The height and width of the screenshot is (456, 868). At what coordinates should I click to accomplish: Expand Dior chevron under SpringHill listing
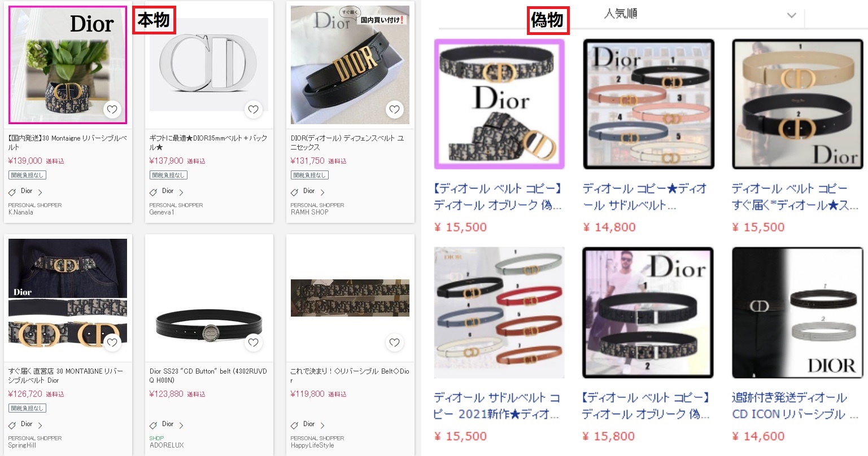pos(40,425)
